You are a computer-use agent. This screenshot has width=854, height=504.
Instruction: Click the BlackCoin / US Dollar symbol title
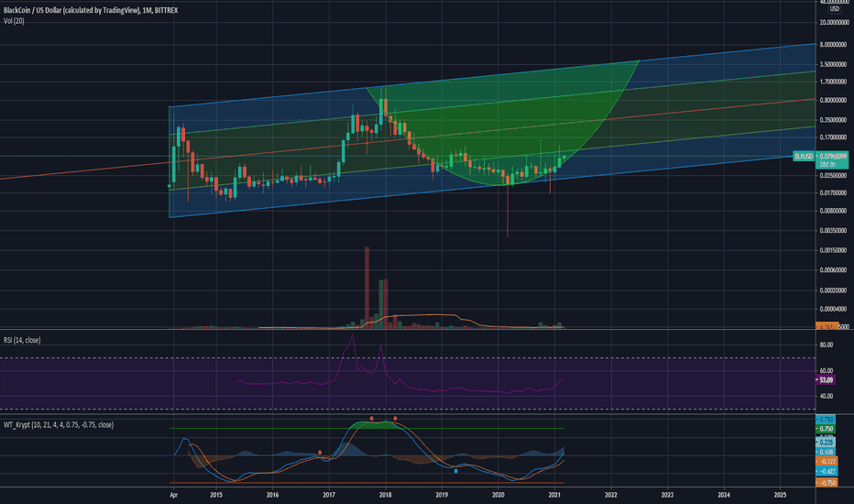[x=91, y=10]
